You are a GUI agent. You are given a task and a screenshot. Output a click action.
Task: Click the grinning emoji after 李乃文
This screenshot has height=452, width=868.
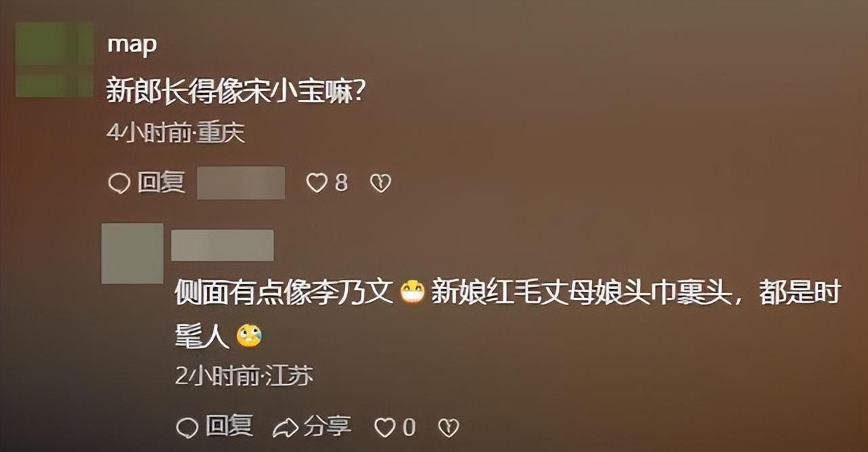(x=412, y=291)
